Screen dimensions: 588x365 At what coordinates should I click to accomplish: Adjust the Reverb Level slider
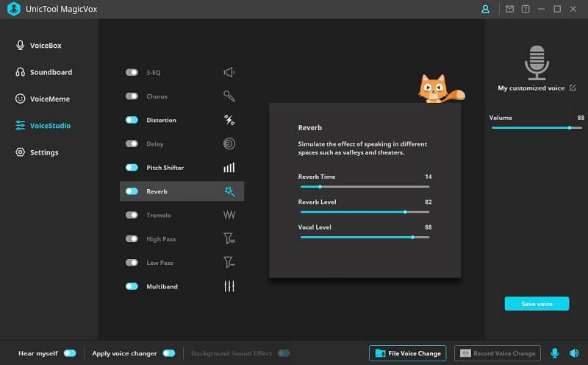tap(405, 212)
